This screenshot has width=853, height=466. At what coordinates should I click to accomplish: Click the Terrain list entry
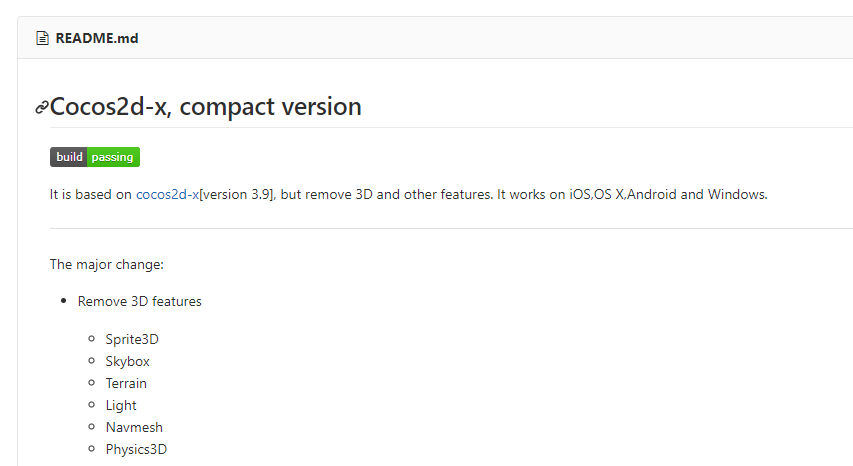click(x=126, y=383)
